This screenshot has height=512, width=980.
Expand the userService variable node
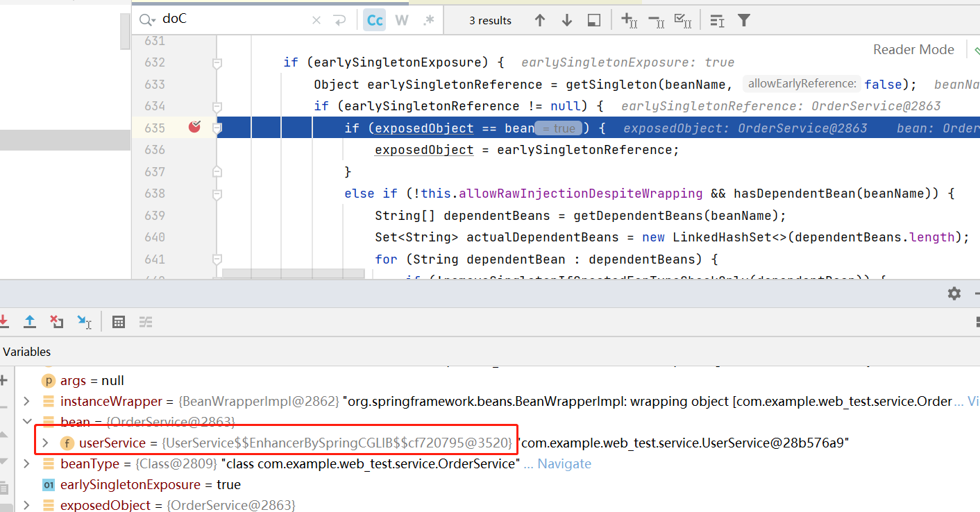(45, 443)
